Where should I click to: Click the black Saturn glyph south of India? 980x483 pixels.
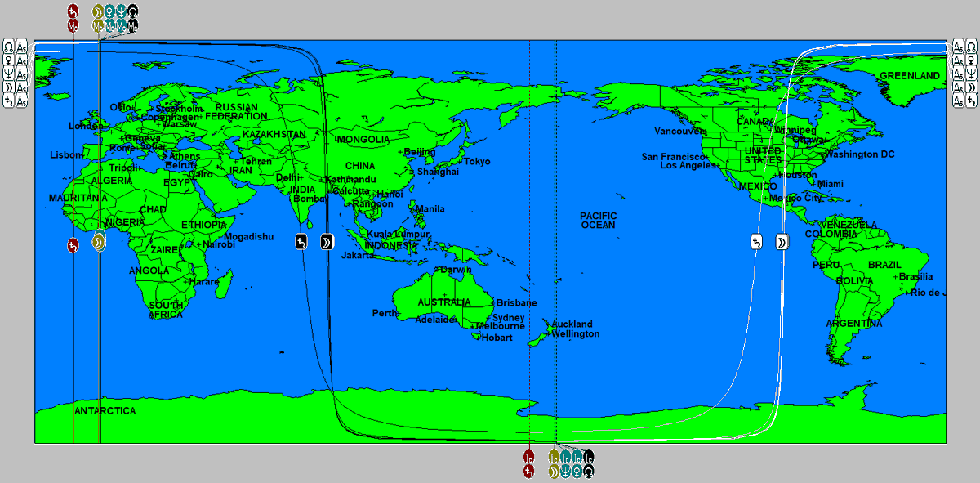point(301,242)
